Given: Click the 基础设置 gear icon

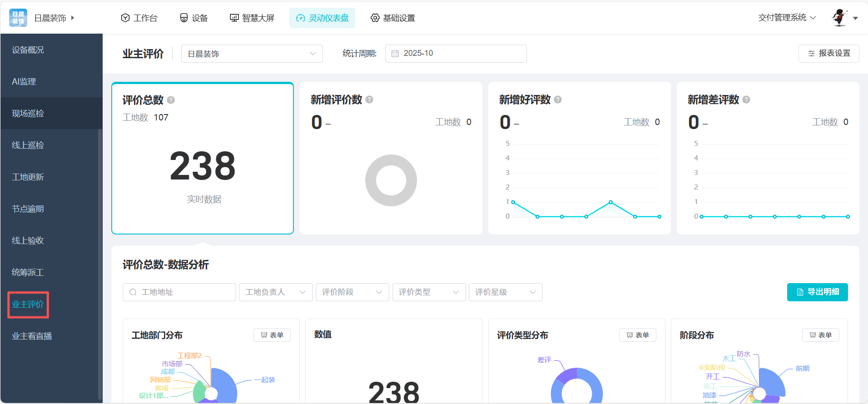Looking at the screenshot, I should (375, 18).
